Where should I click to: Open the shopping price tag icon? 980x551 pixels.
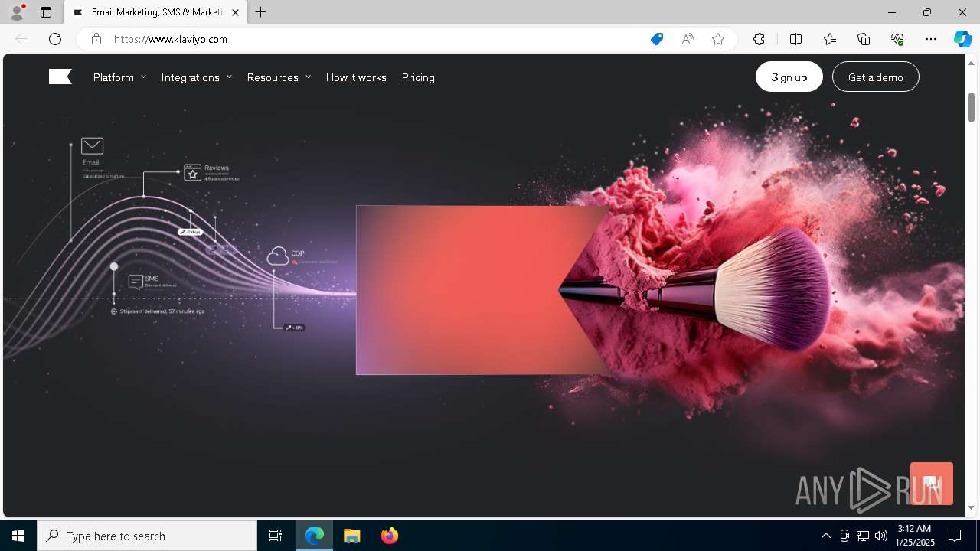point(657,39)
